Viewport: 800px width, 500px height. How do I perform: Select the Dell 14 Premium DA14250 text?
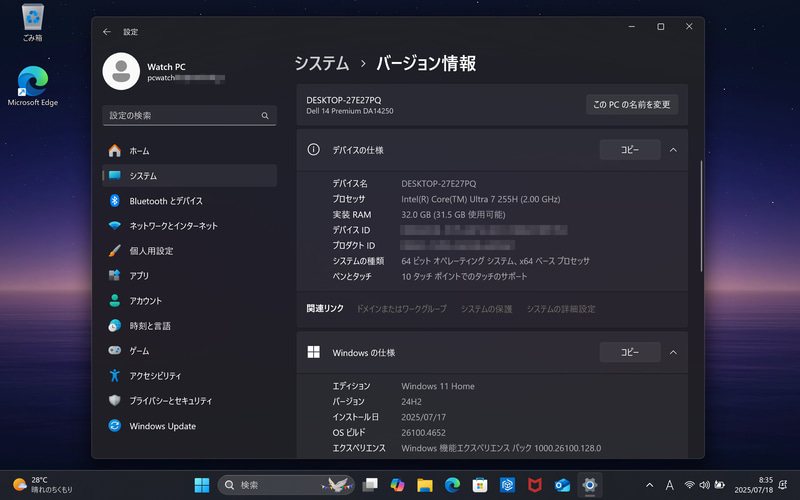tap(349, 111)
